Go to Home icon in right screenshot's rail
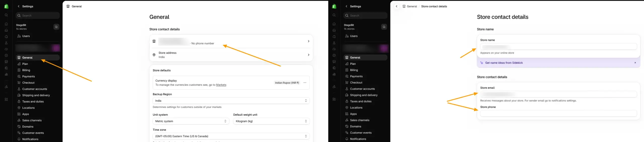Image resolution: width=644 pixels, height=142 pixels. click(x=334, y=24)
